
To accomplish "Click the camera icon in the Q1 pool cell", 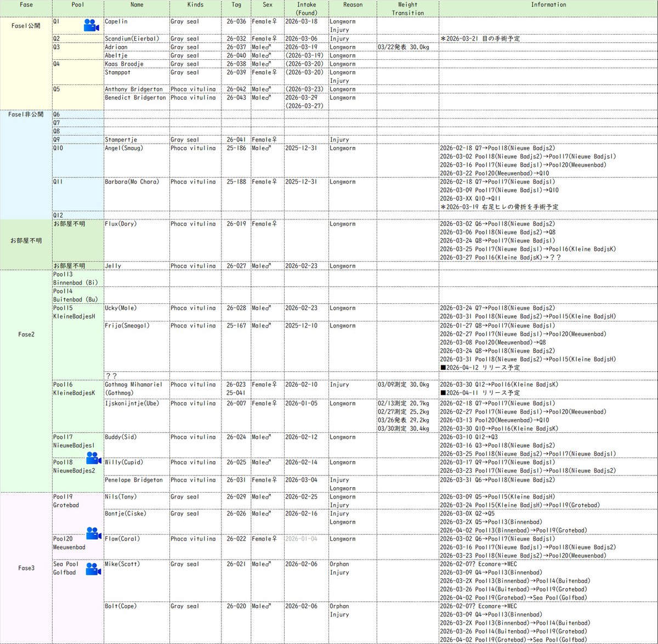I will tap(91, 25).
